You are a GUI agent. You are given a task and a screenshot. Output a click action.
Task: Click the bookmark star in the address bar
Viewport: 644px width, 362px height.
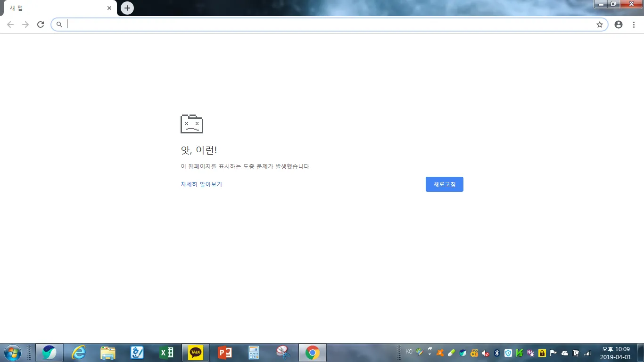[599, 25]
